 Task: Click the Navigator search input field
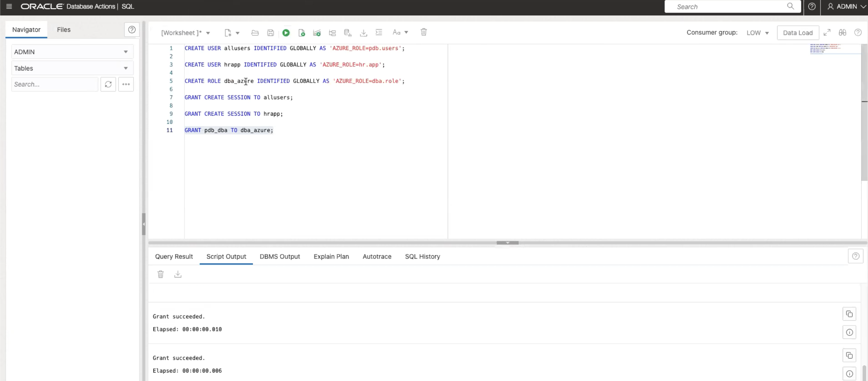(x=55, y=84)
